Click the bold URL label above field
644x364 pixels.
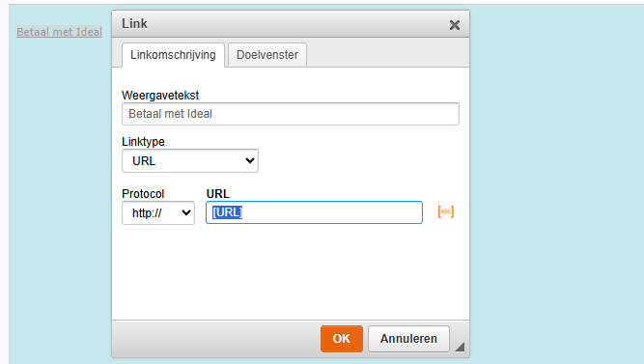pyautogui.click(x=217, y=194)
